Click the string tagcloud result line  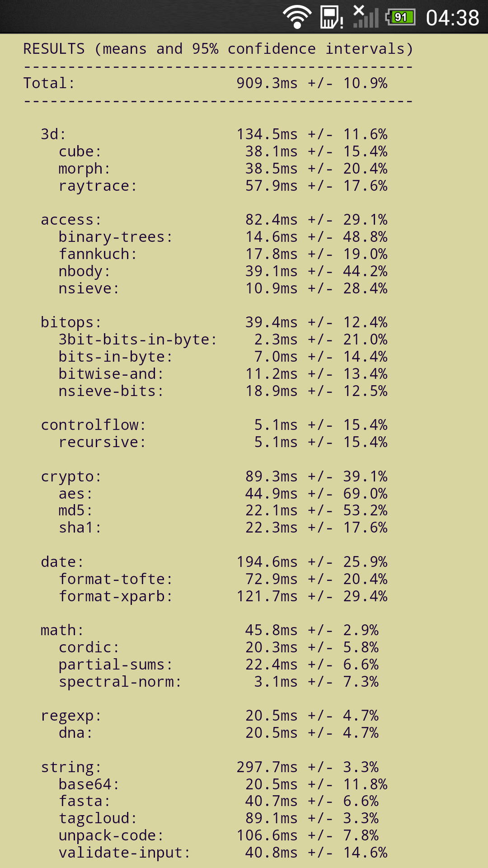click(x=218, y=818)
